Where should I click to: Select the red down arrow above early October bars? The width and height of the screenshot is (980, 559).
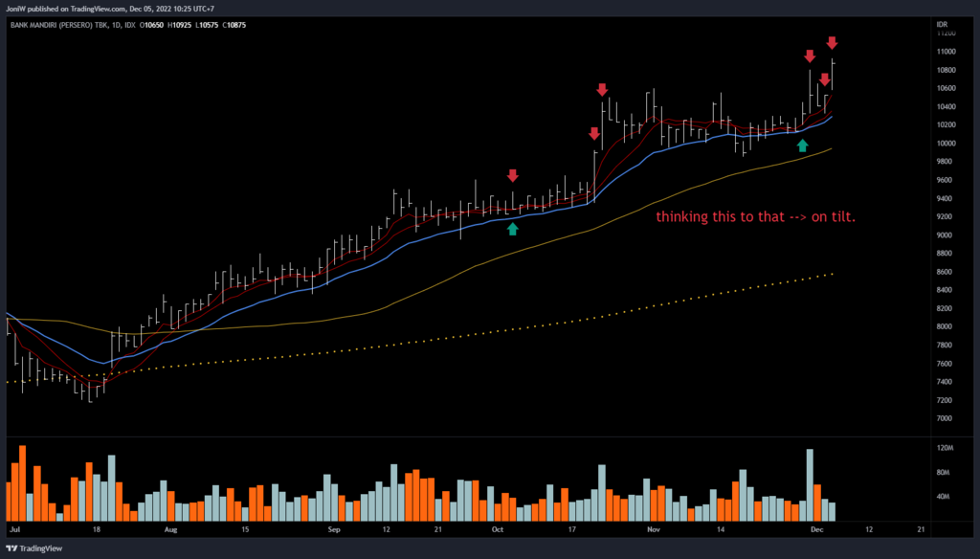click(512, 175)
